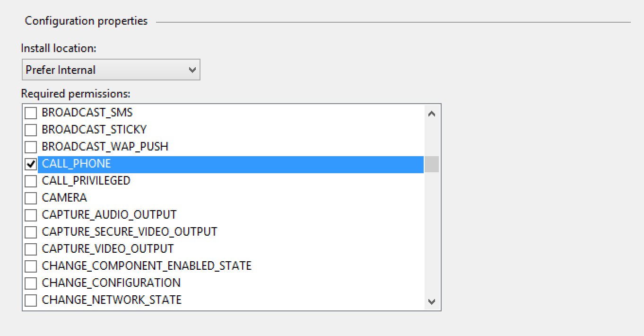Image resolution: width=644 pixels, height=336 pixels.
Task: Tick the CHANGE_CONFIGURATION permission checkbox
Action: coord(31,283)
